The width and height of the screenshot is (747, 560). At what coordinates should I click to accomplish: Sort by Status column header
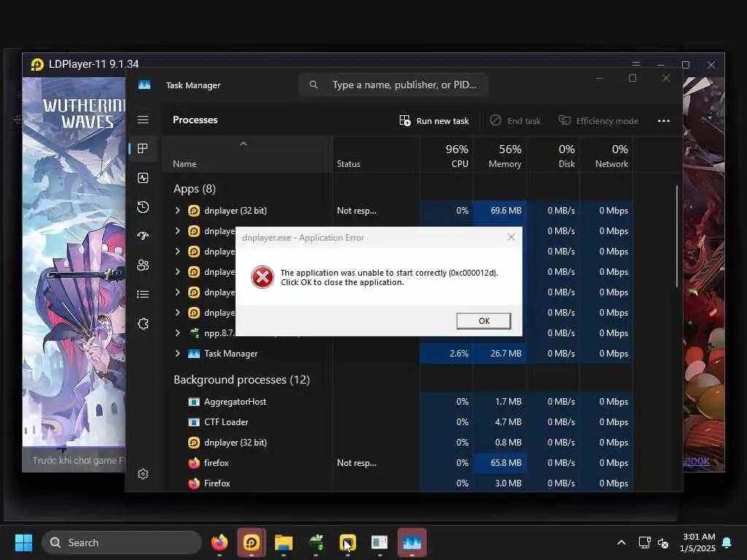(376, 155)
